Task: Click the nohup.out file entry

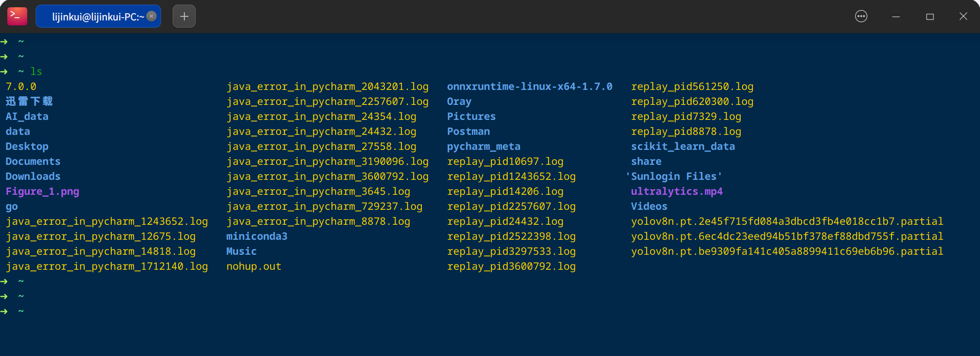Action: click(x=254, y=266)
